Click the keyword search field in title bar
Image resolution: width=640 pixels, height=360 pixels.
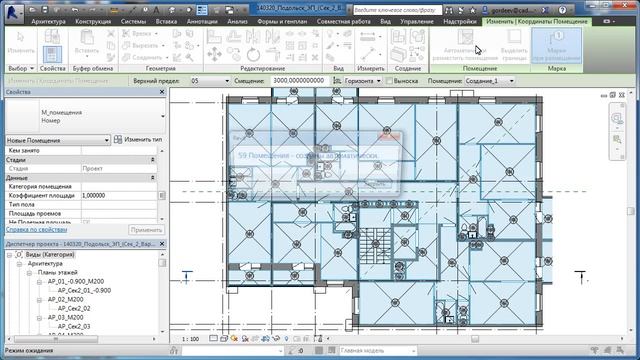[x=397, y=10]
